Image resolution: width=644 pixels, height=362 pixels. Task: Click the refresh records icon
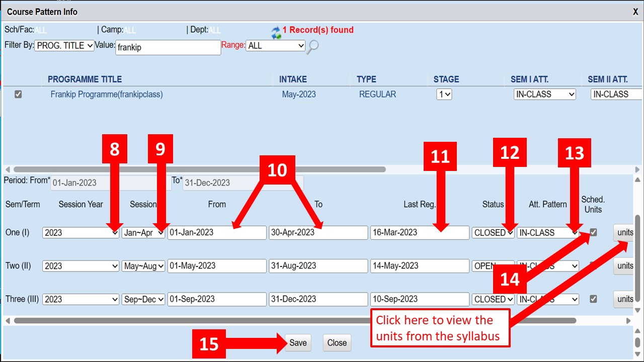(276, 33)
